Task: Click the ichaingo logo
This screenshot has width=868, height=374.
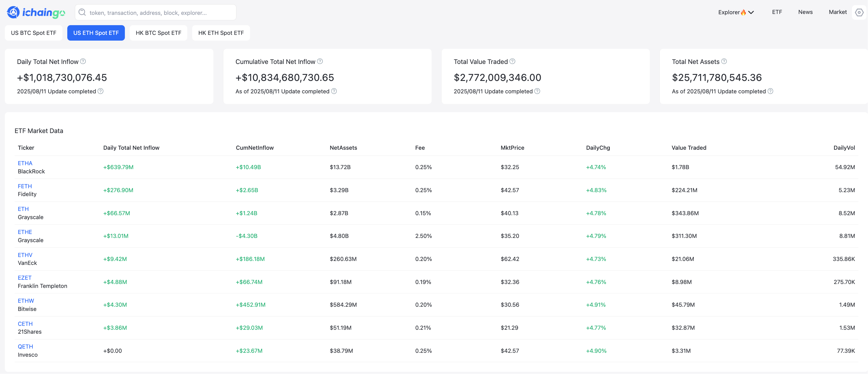Action: point(36,12)
